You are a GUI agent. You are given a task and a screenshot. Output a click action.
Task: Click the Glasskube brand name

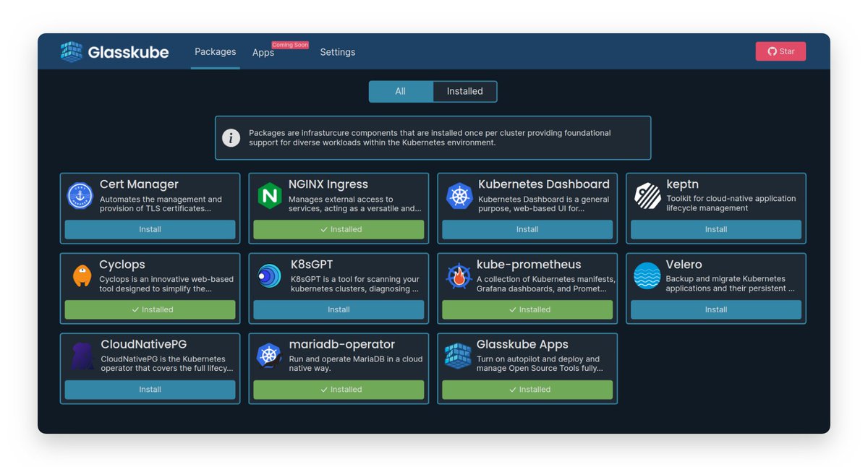pyautogui.click(x=128, y=52)
